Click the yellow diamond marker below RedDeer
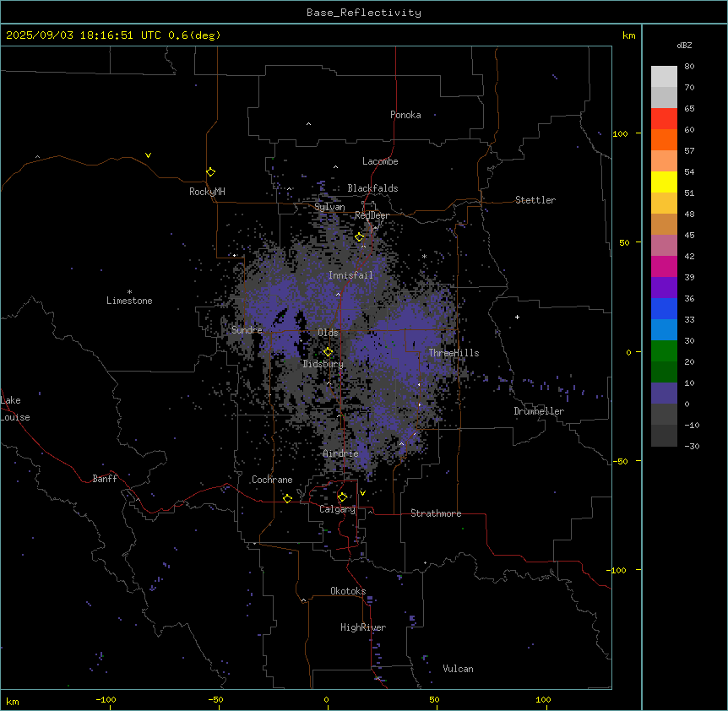Screen dimensions: 728x711 tap(360, 237)
